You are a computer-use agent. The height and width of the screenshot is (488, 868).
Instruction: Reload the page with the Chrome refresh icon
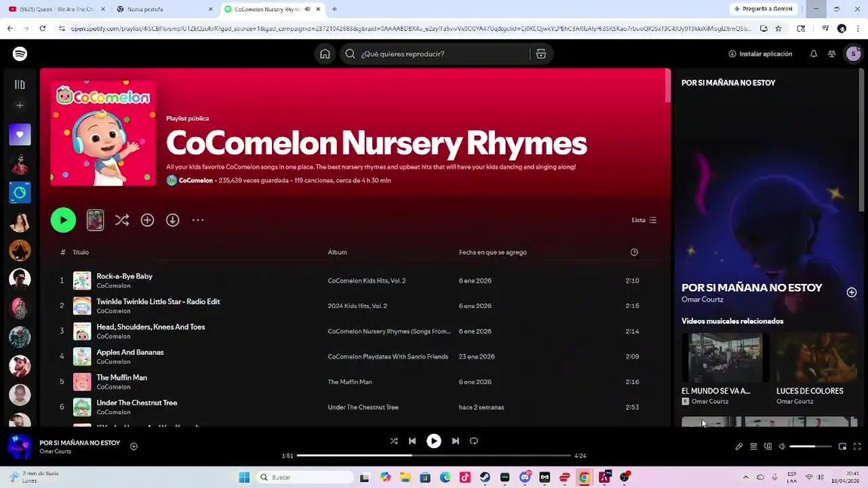coord(42,28)
